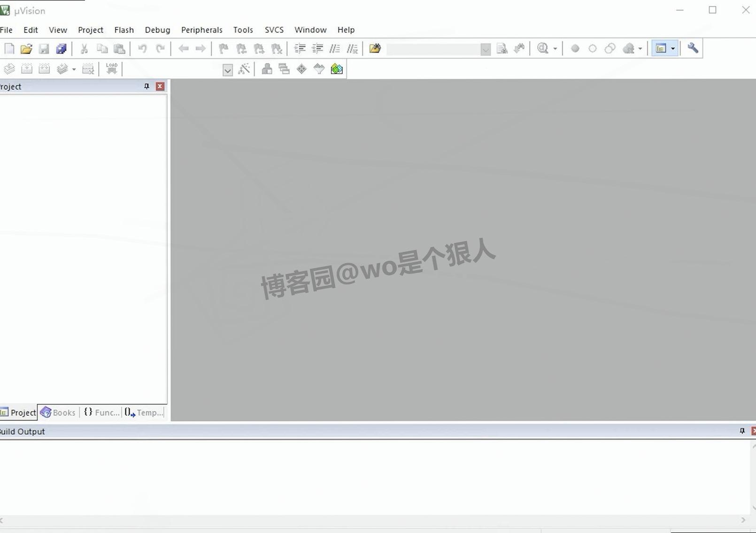The width and height of the screenshot is (756, 533).
Task: Download program to flash with LOAD
Action: (111, 68)
